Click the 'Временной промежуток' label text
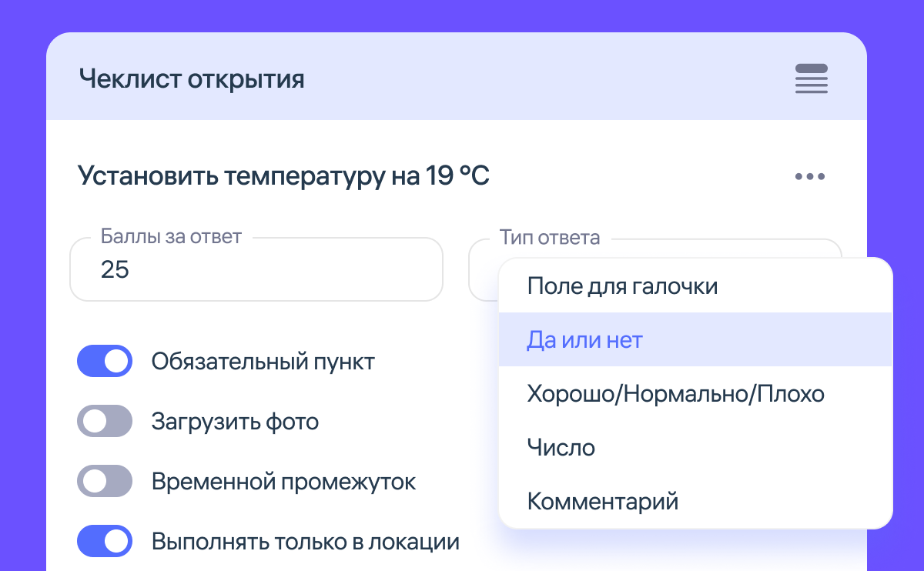This screenshot has width=924, height=571. (x=283, y=482)
